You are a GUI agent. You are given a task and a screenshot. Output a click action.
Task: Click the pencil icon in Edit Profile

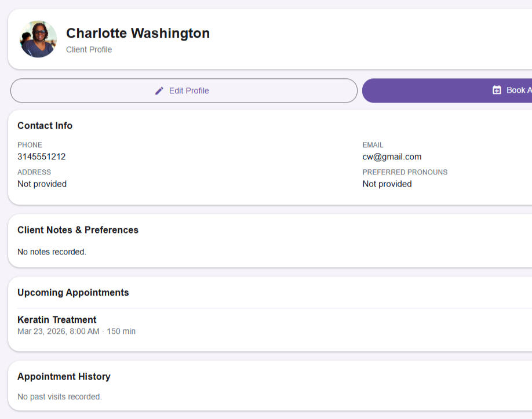[159, 91]
